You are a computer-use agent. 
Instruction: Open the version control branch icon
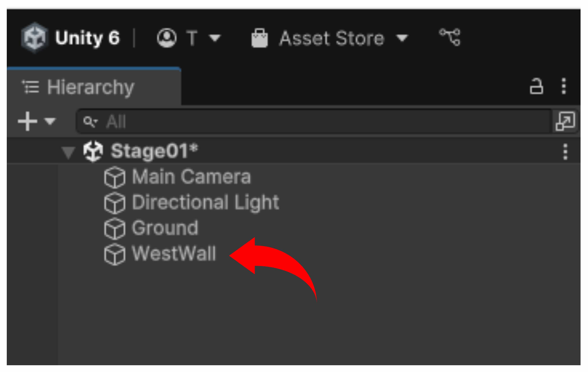450,37
